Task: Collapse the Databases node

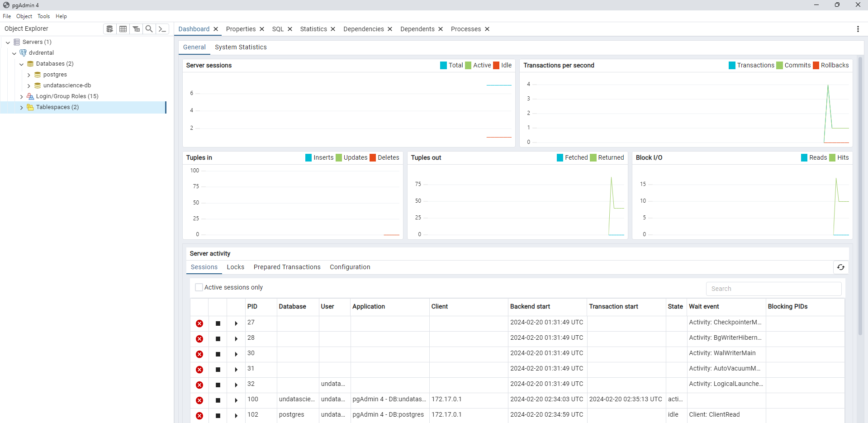Action: (21, 64)
